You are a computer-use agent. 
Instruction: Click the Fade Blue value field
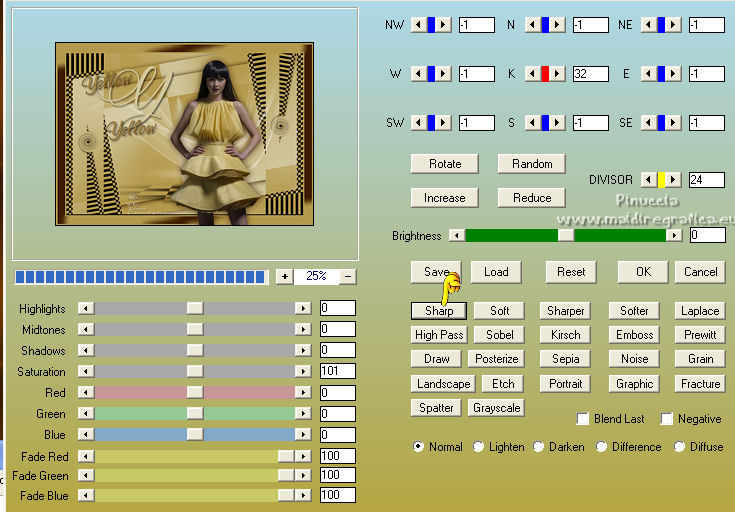[x=338, y=495]
